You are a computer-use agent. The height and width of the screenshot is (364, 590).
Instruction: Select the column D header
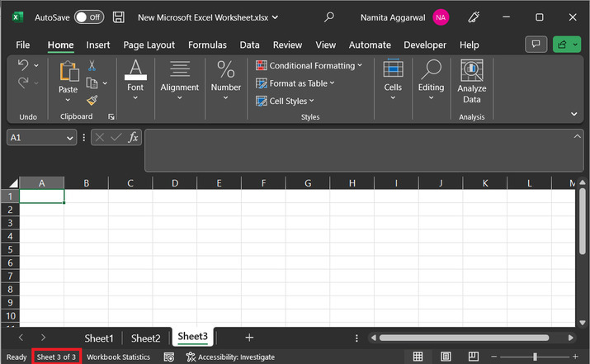[x=175, y=183]
